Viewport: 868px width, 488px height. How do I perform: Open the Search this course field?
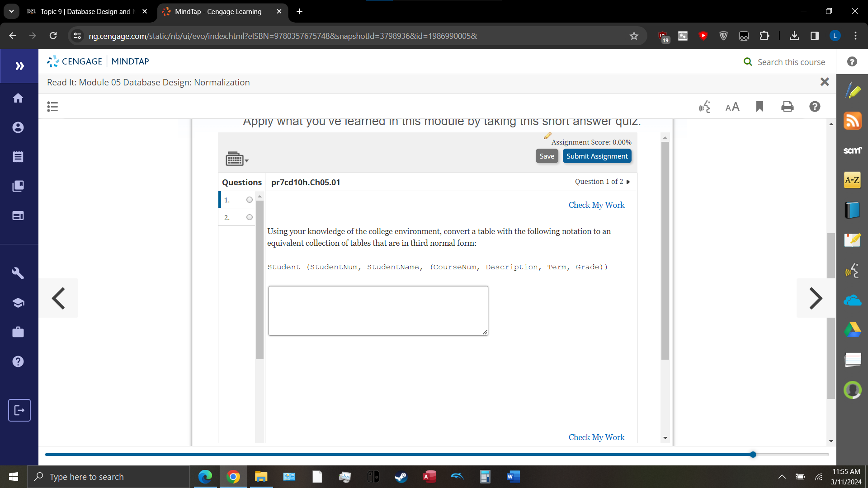(791, 62)
